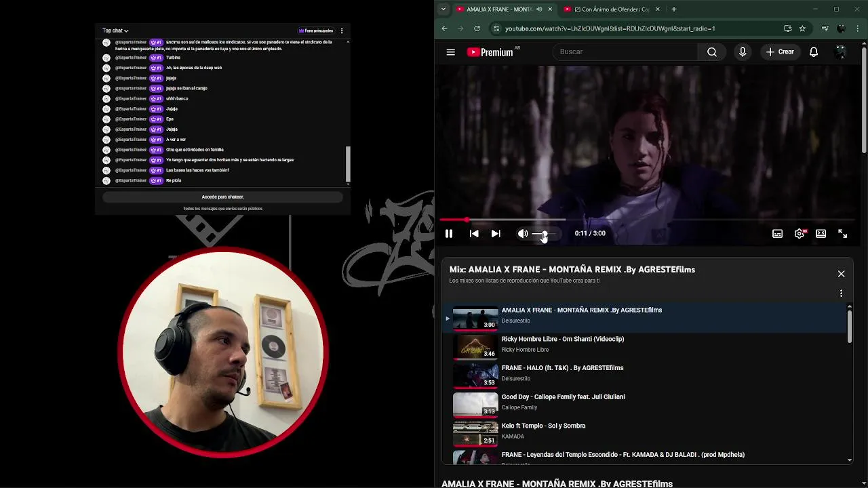The image size is (868, 488).
Task: Play Kelo ft Templo - Sol y Sombra
Action: (x=644, y=432)
